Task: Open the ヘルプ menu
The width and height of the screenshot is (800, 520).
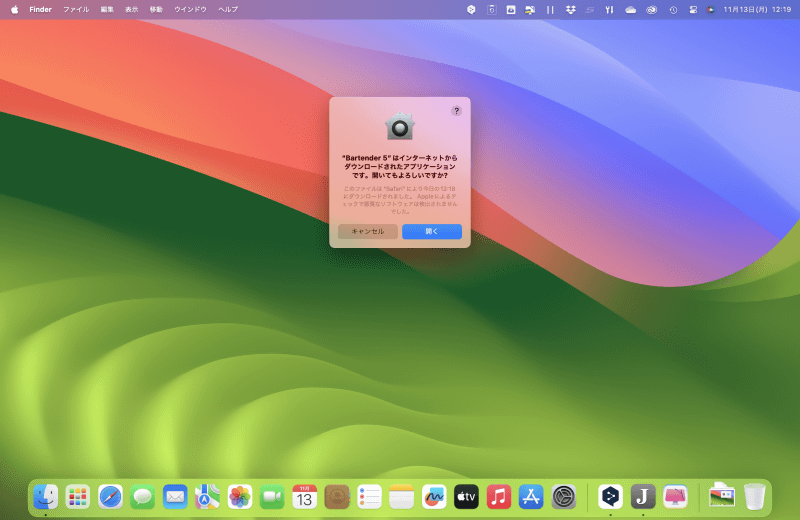Action: point(228,9)
